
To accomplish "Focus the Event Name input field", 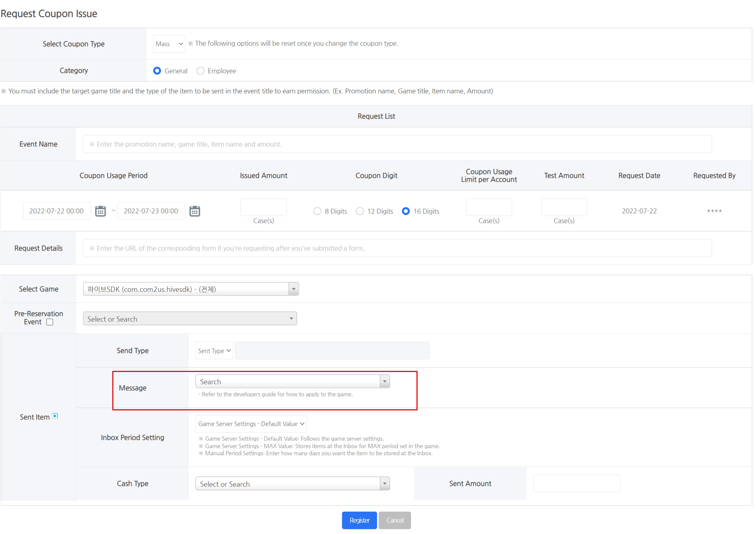I will click(x=397, y=144).
